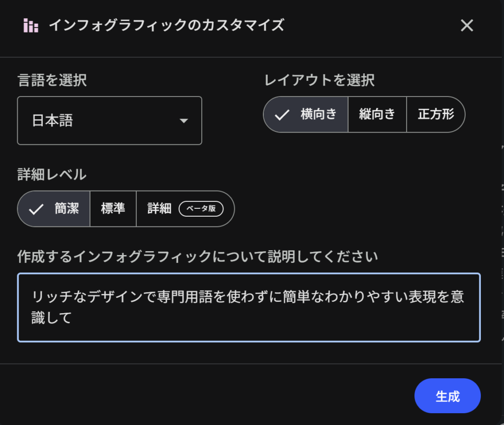Click the レイアウトを選択 label

click(319, 80)
